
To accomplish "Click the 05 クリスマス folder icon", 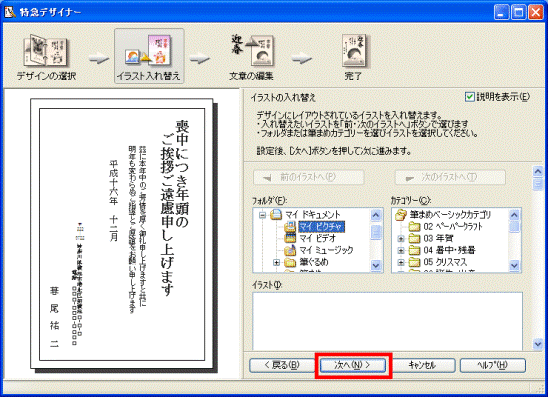I will pyautogui.click(x=414, y=262).
